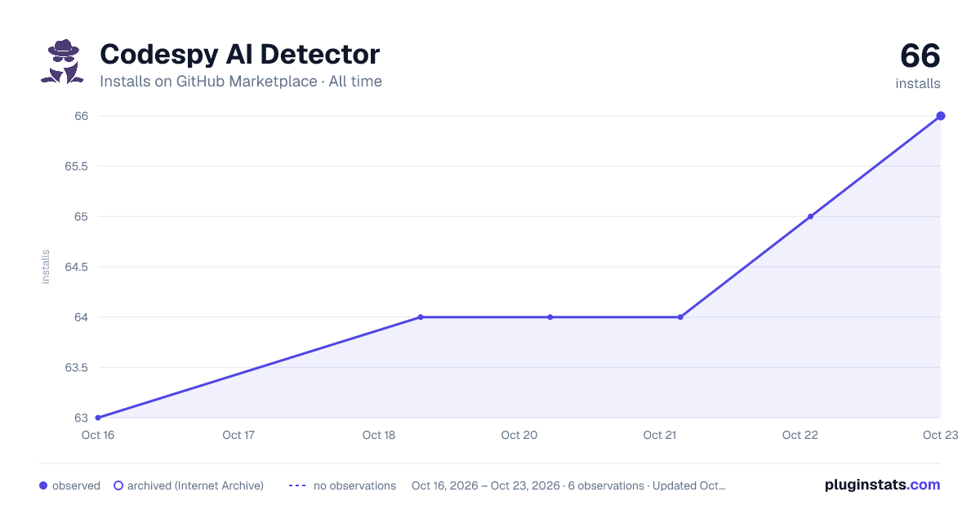Viewport: 980px width, 514px height.
Task: Click the Codespy spy logo icon
Action: 62,61
